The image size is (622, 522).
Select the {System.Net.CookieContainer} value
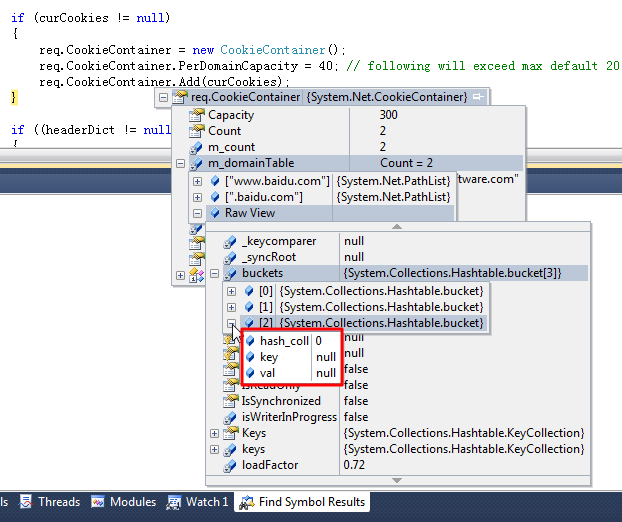(387, 97)
